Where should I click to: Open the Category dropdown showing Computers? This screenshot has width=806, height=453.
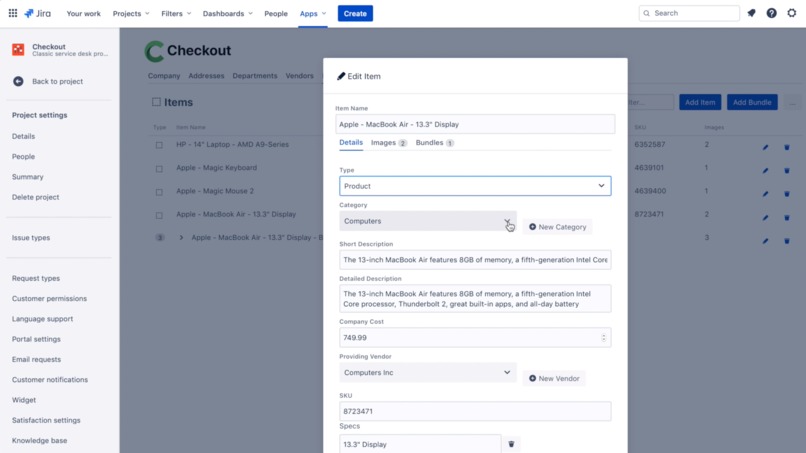(428, 221)
